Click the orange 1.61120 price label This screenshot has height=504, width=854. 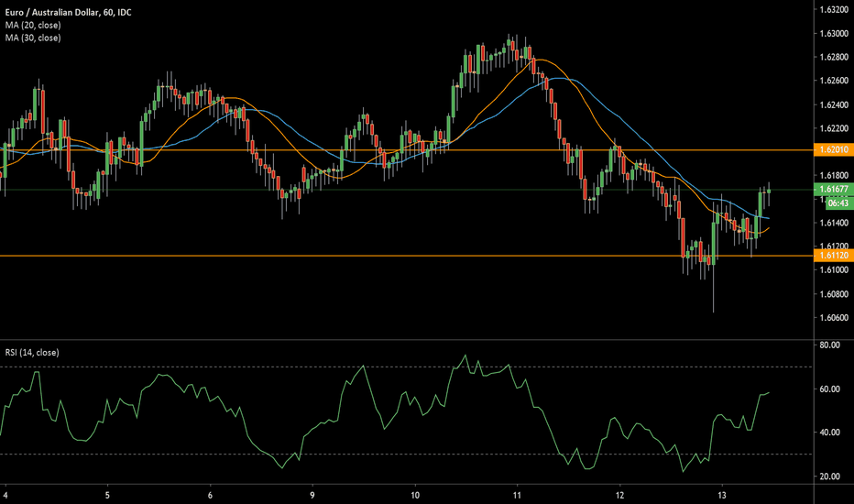point(834,257)
